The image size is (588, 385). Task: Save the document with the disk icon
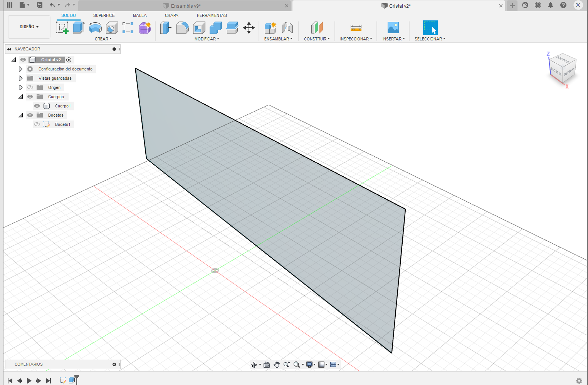point(40,5)
